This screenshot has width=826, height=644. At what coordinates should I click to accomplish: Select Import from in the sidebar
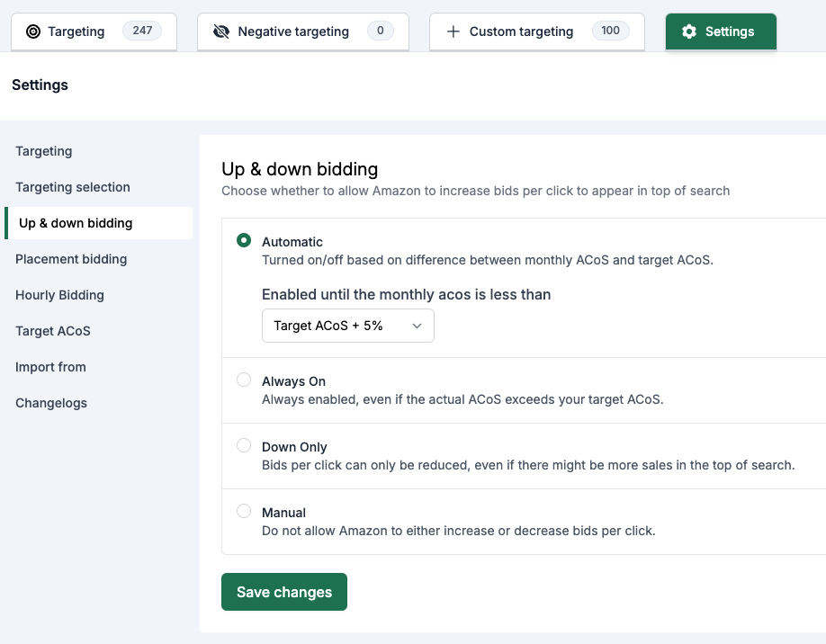pos(50,367)
